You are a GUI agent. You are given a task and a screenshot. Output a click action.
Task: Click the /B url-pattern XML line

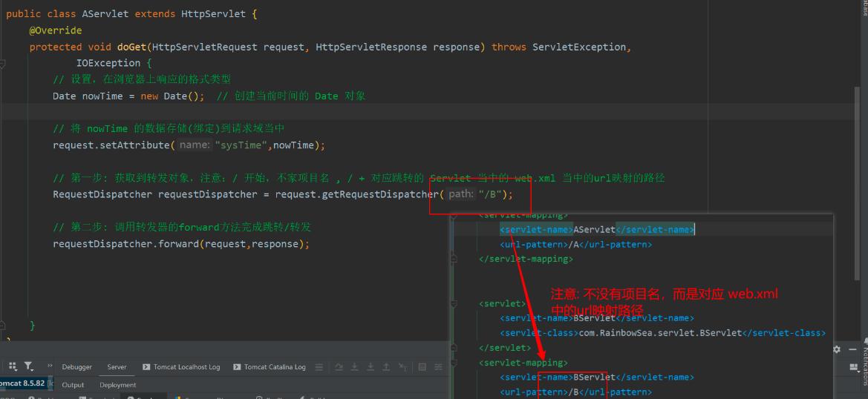(575, 392)
